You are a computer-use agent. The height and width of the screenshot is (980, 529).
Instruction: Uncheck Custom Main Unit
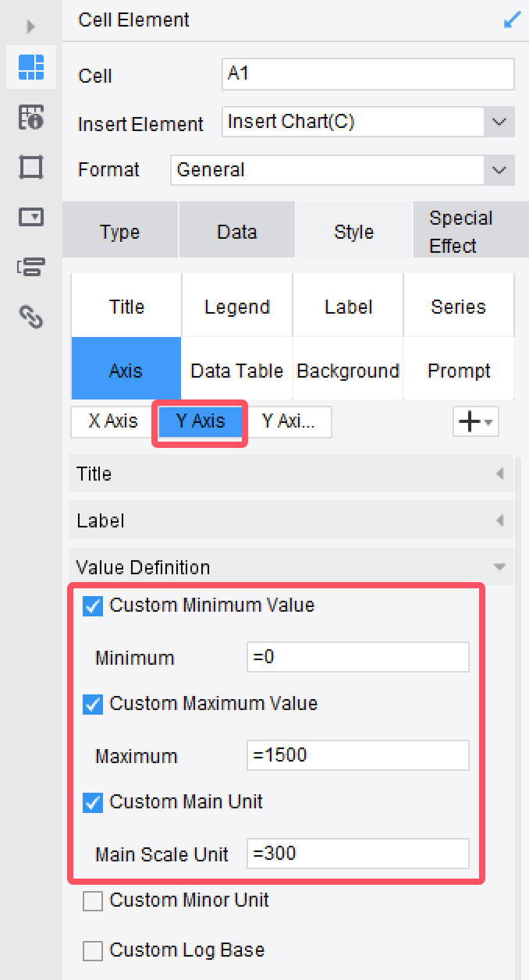(x=93, y=802)
